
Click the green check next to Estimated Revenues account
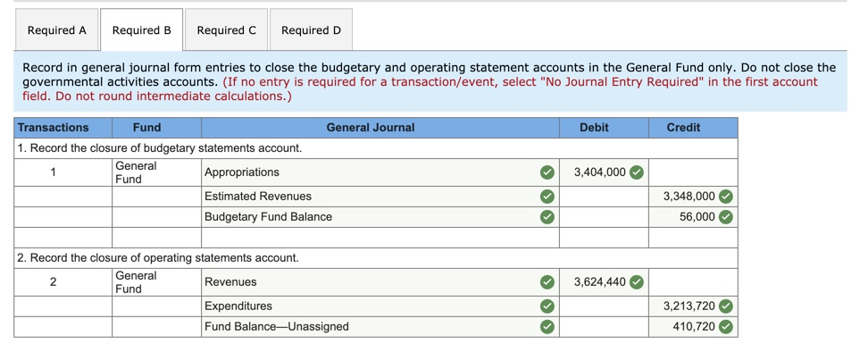[547, 197]
